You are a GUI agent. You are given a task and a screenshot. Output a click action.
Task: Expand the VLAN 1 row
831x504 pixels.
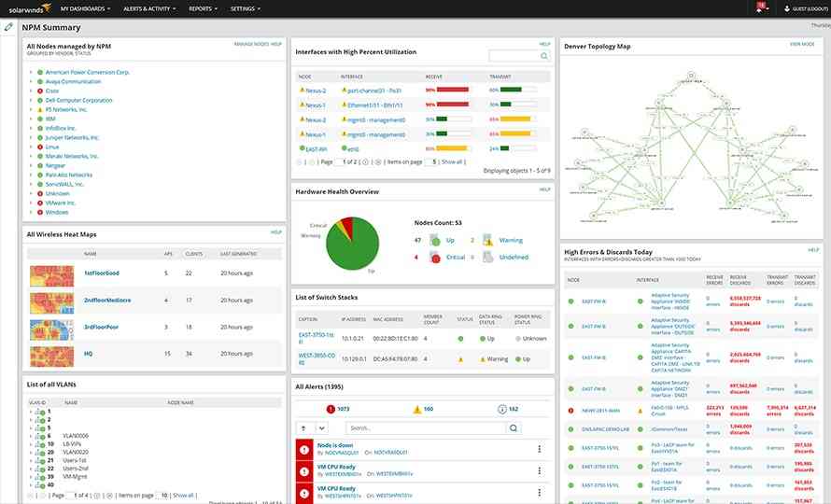point(31,412)
